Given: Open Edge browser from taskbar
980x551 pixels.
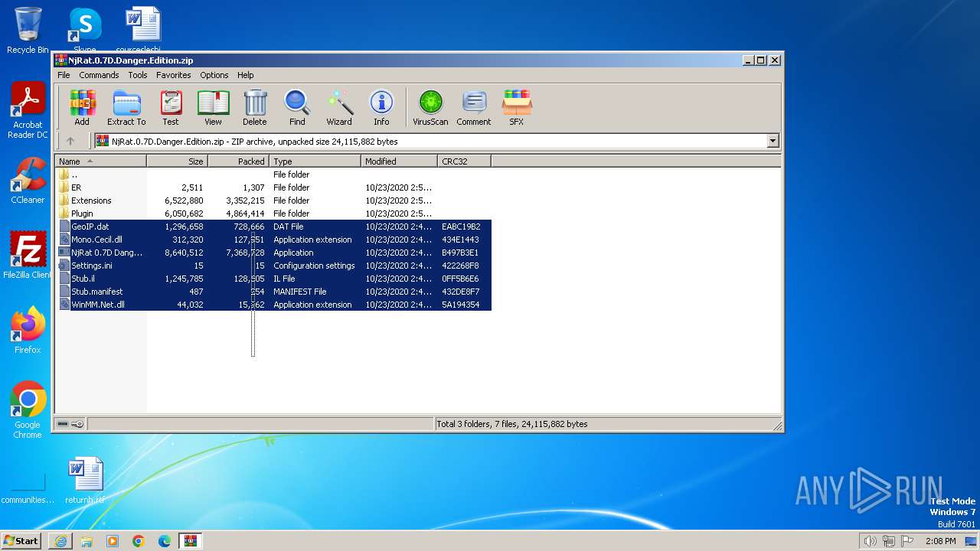Looking at the screenshot, I should 165,541.
